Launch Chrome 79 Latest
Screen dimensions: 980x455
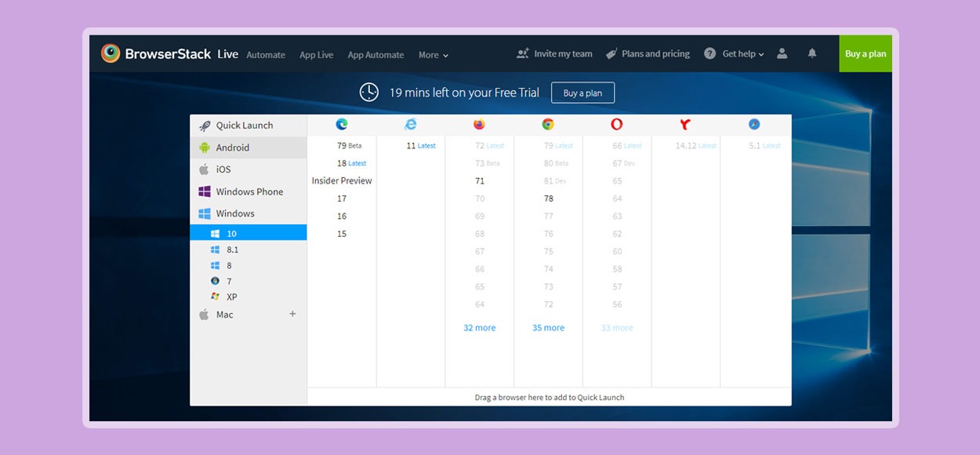point(558,145)
